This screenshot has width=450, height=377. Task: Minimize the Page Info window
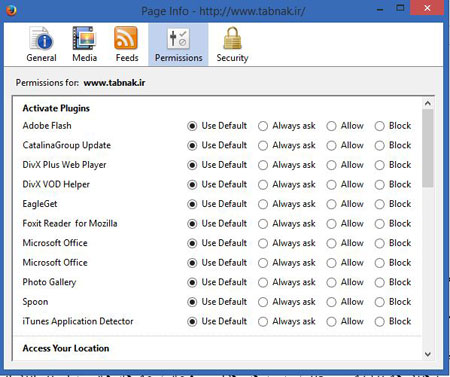click(380, 10)
